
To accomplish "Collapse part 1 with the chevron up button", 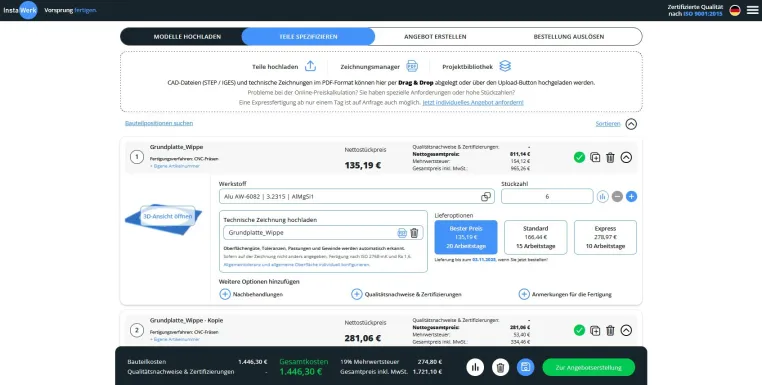I will (626, 157).
